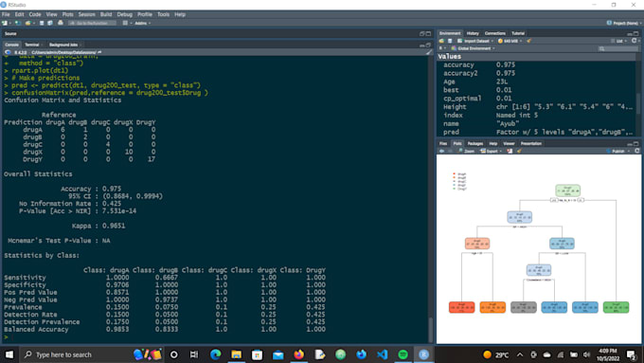Click the 'accuracy2' variable row in Environment

tap(536, 73)
